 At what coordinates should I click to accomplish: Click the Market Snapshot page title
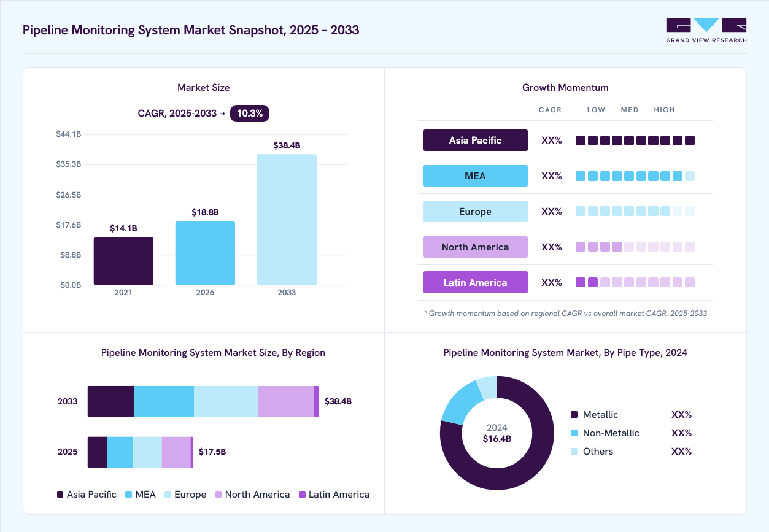pyautogui.click(x=191, y=30)
